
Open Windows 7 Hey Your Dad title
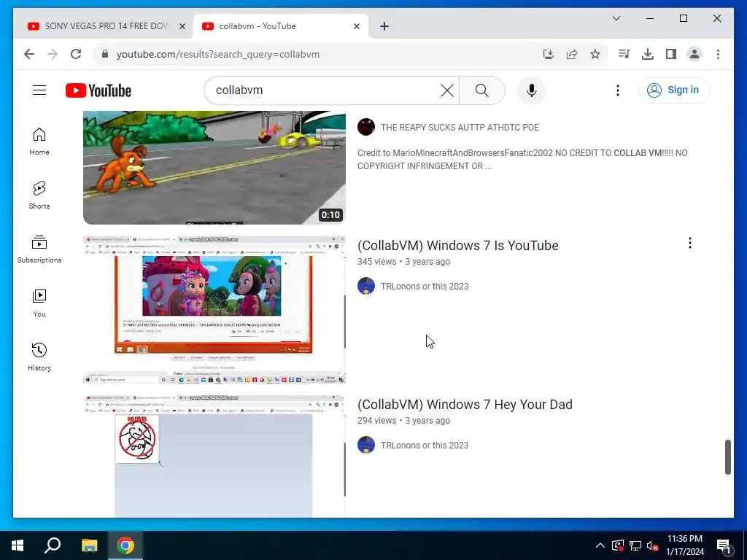click(465, 404)
